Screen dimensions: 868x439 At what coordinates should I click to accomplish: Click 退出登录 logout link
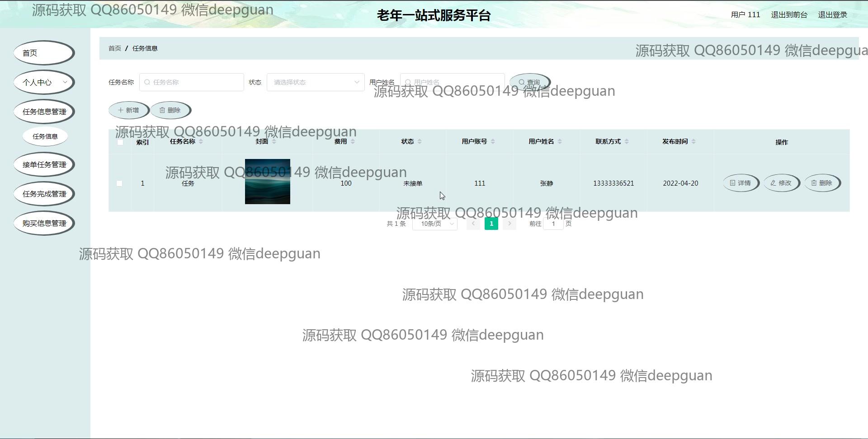pyautogui.click(x=832, y=15)
